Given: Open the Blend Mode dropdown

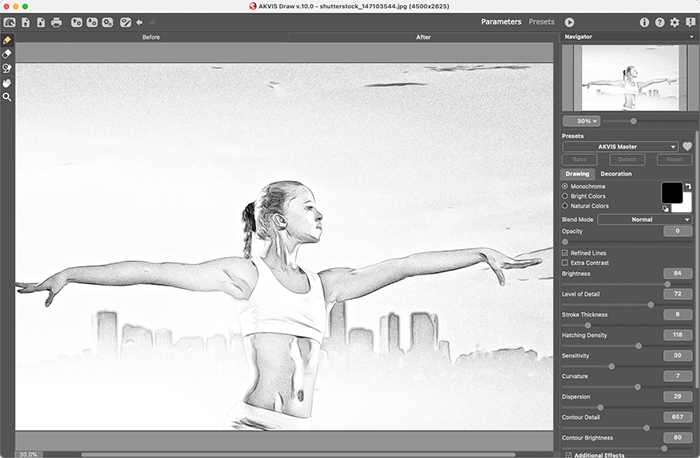Looking at the screenshot, I should pos(644,219).
